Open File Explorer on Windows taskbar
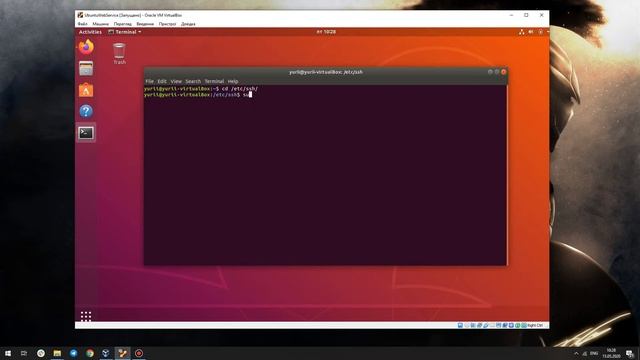 57,353
